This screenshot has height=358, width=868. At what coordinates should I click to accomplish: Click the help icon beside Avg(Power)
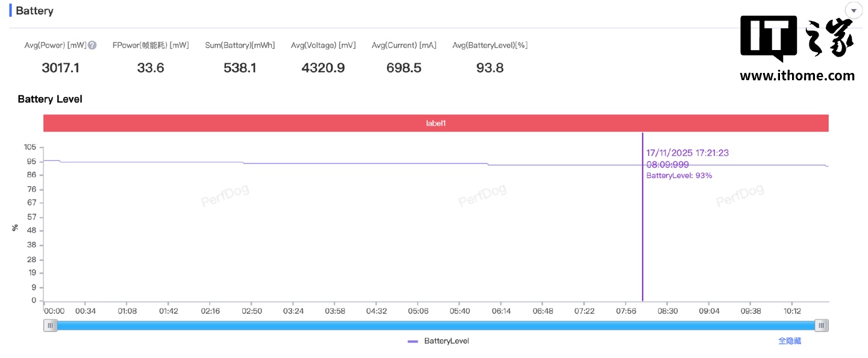click(92, 45)
